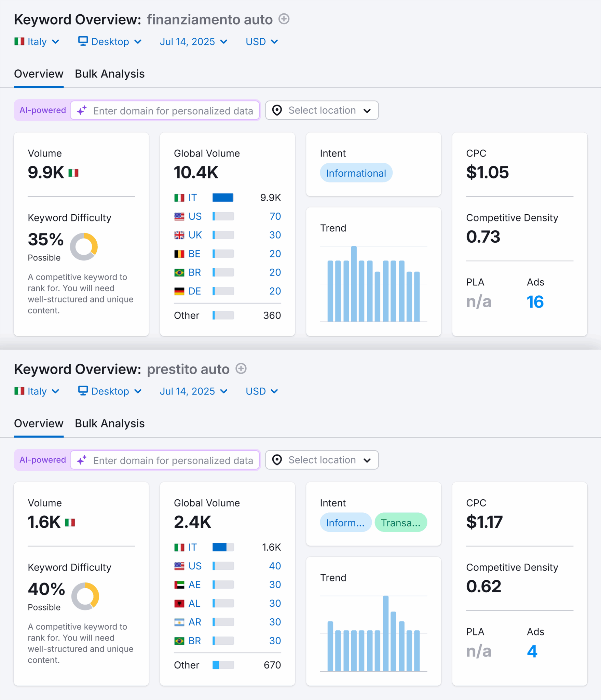
Task: Open the Ads count 16 link
Action: [535, 302]
